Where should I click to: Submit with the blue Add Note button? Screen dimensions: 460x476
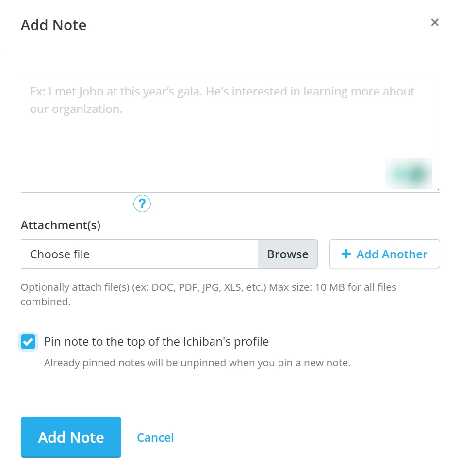pos(71,437)
